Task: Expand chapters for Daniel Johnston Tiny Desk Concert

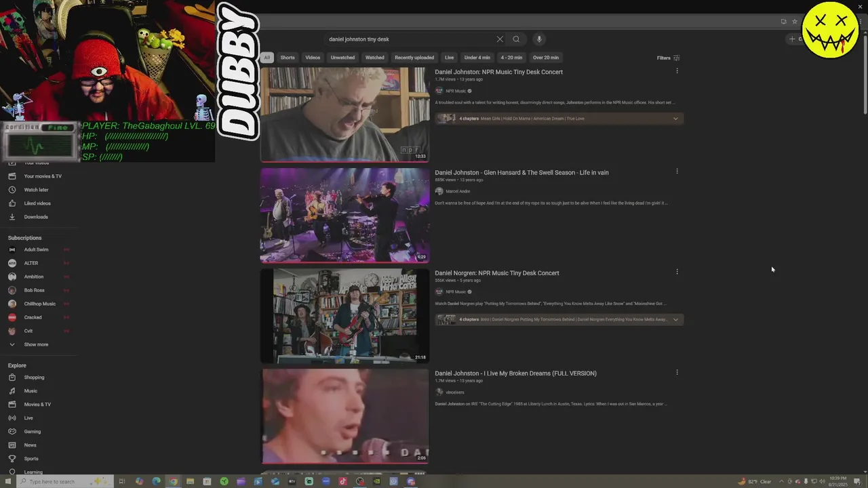Action: pyautogui.click(x=675, y=119)
